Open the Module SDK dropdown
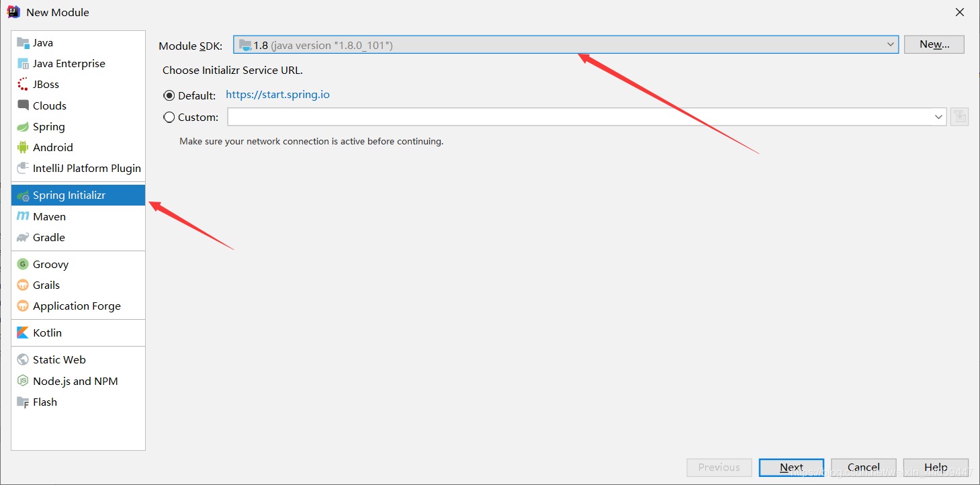 [566, 45]
